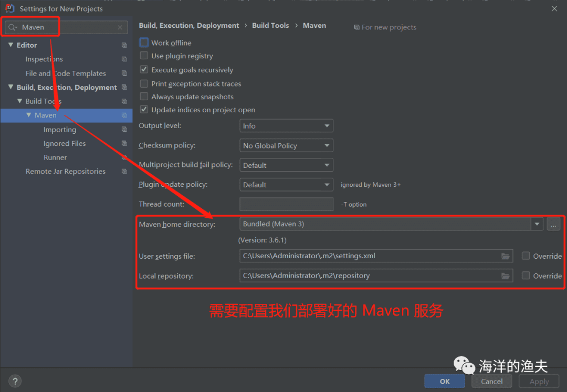The width and height of the screenshot is (567, 392).
Task: Check Override for User settings file
Action: point(526,256)
